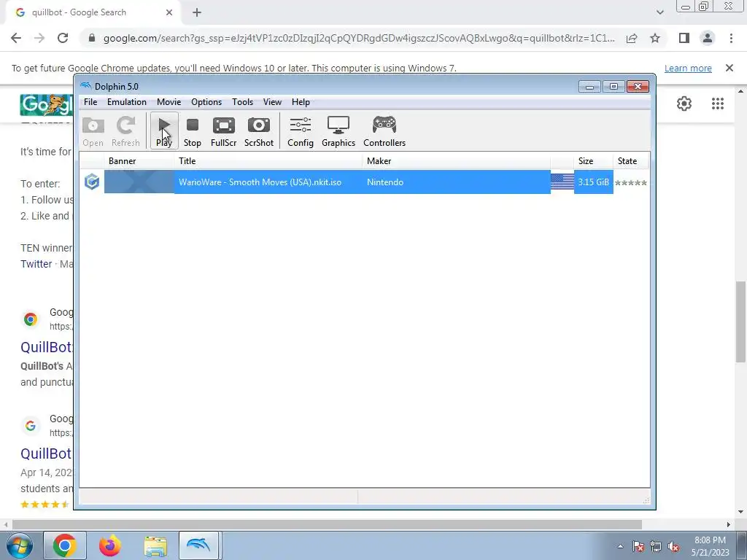Open the View menu in Dolphin
This screenshot has height=560, width=747.
(272, 102)
